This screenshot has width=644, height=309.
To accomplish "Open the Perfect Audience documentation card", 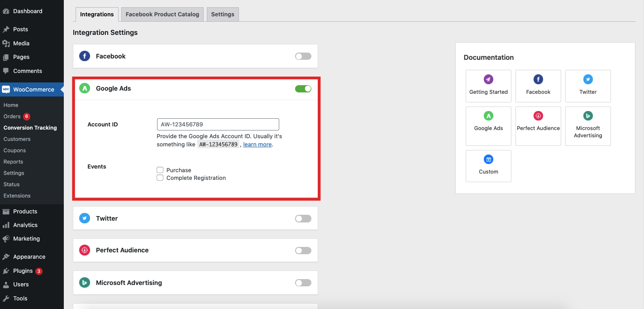I will tap(538, 126).
